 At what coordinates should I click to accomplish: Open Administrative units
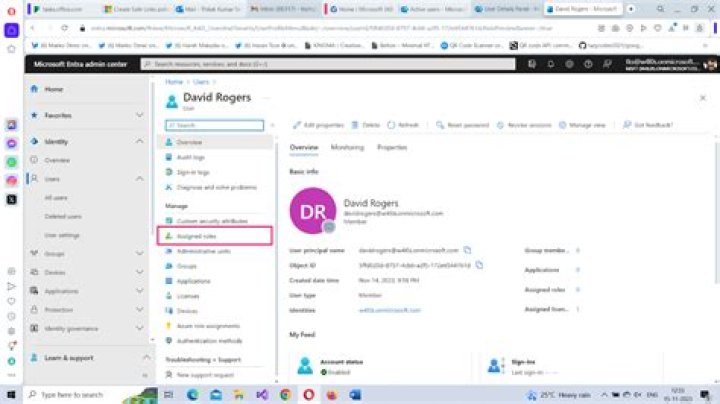click(x=203, y=252)
